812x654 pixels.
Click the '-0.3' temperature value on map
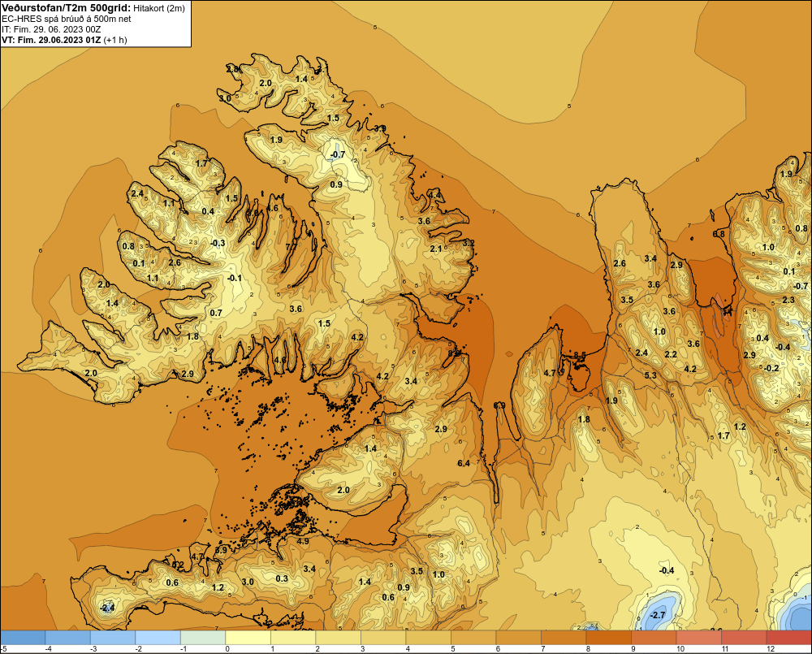point(218,243)
